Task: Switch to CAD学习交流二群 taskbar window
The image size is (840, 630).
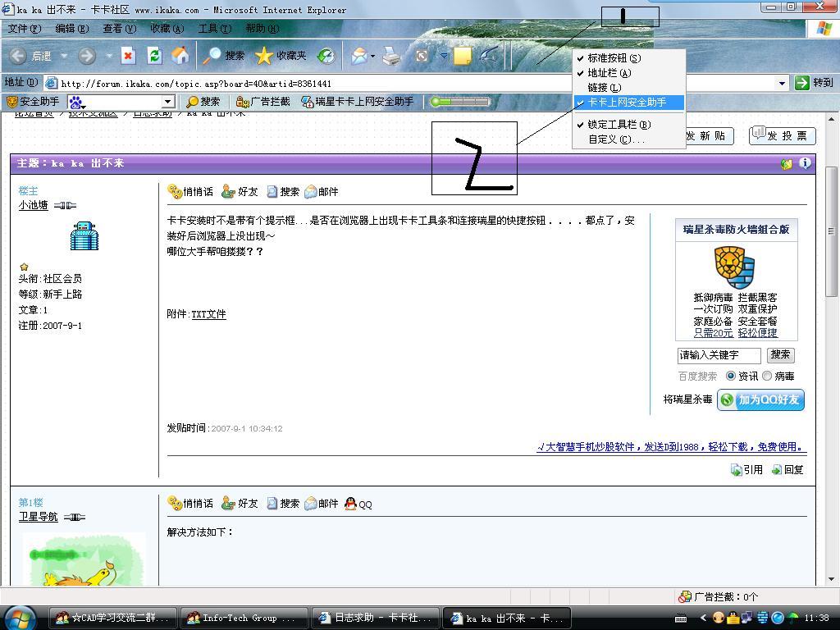Action: [113, 619]
